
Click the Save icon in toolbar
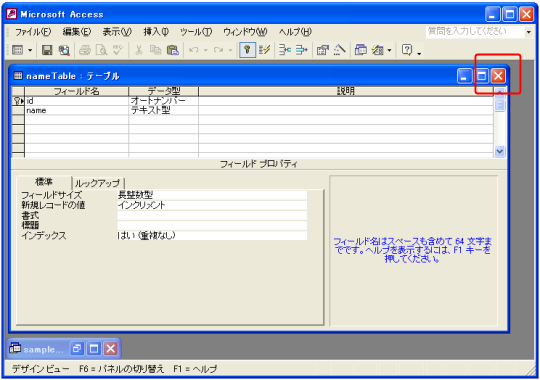click(47, 50)
